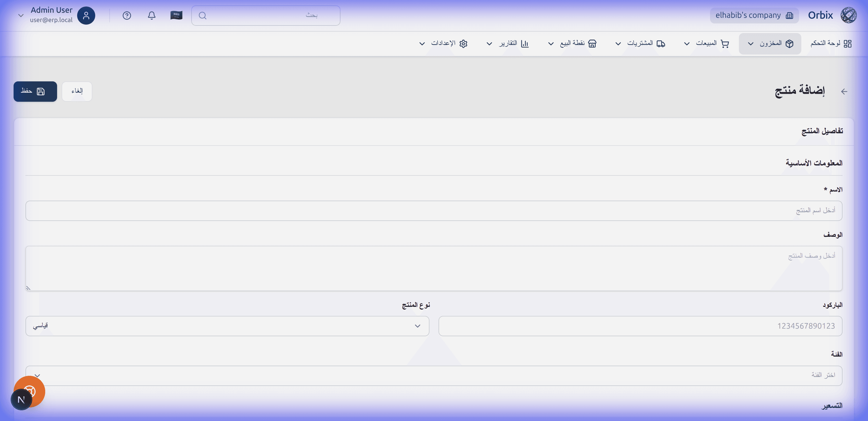Image resolution: width=868 pixels, height=421 pixels.
Task: Click the Admin User avatar icon
Action: pos(86,16)
